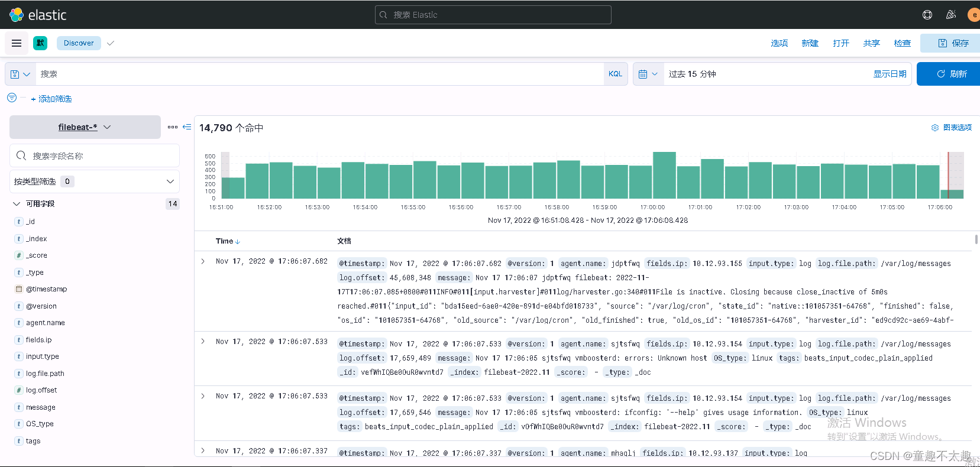Click the 添加筛选 add filter link
This screenshot has height=467, width=980.
[x=51, y=99]
